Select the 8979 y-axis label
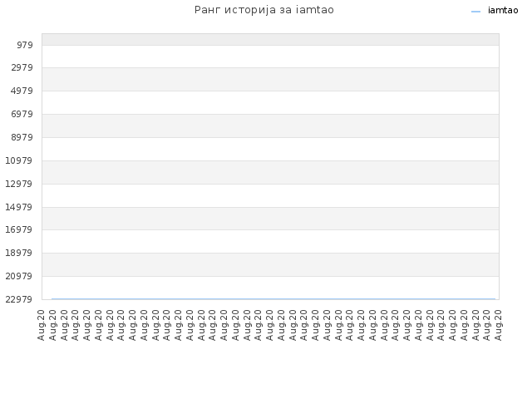Image resolution: width=532 pixels, height=399 pixels. (22, 137)
